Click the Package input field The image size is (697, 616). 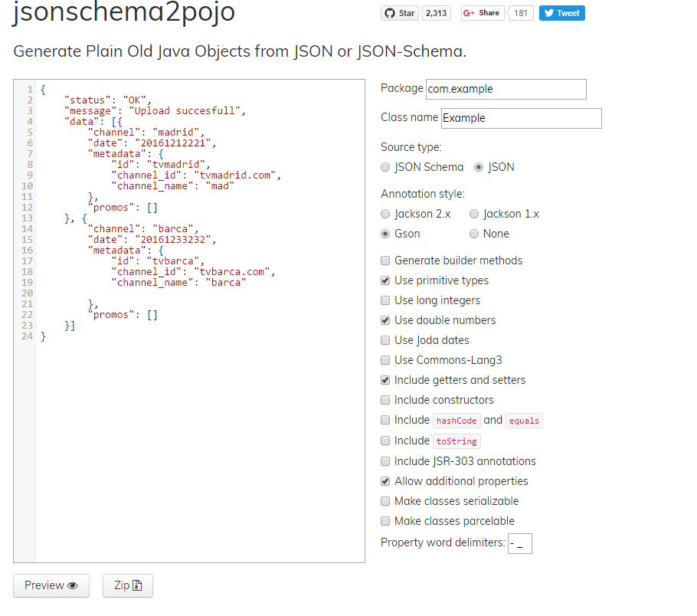[506, 89]
